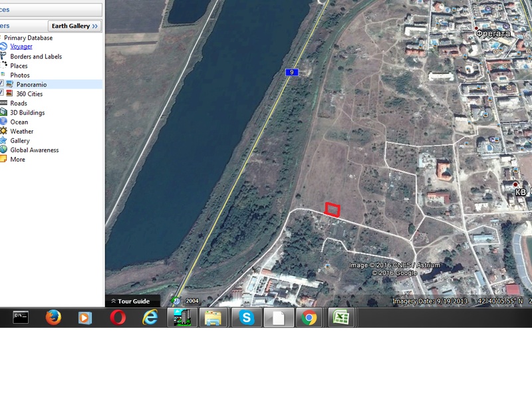Toggle the Panoramio layer checkbox
532x399 pixels.
pos(1,84)
